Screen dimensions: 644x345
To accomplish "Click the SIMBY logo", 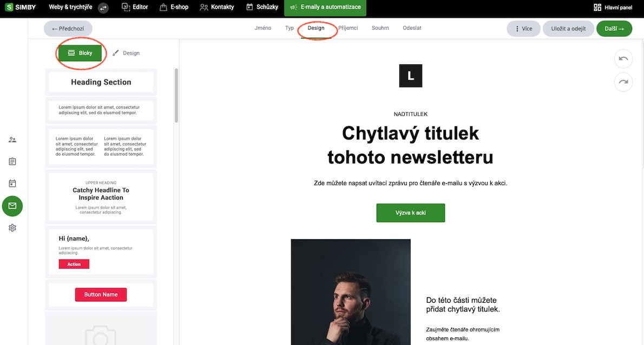I will coord(20,8).
